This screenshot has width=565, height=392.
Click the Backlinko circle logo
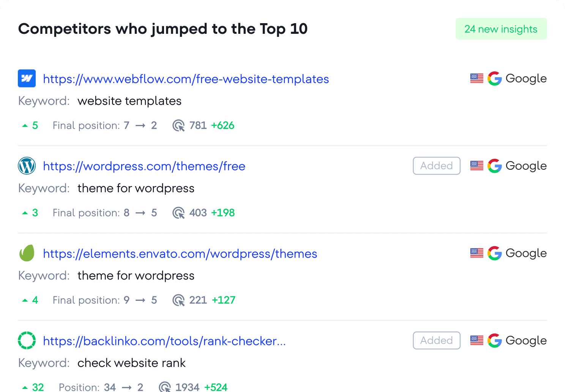point(26,340)
